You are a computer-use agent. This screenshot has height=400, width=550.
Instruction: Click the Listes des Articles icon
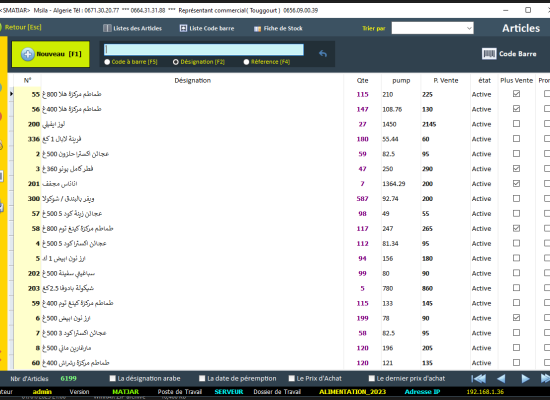click(107, 28)
